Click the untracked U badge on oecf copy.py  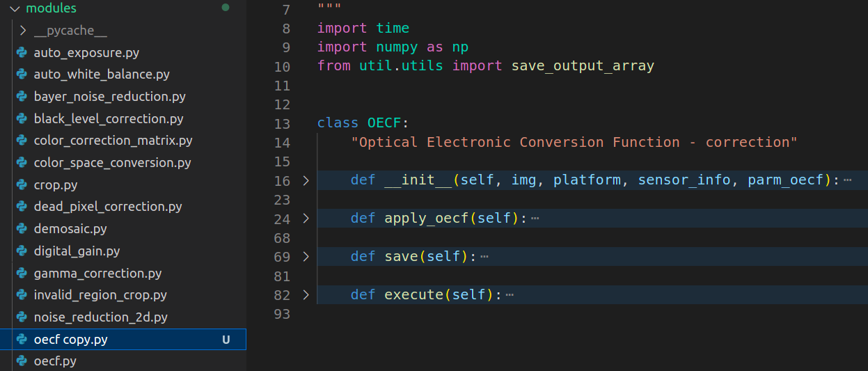tap(226, 340)
